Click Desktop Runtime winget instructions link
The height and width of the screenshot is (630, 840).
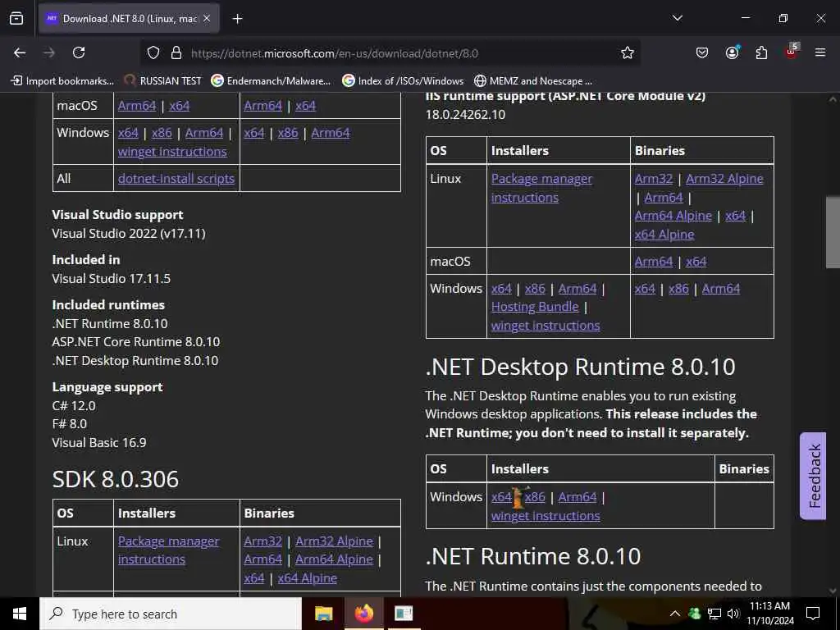(546, 516)
